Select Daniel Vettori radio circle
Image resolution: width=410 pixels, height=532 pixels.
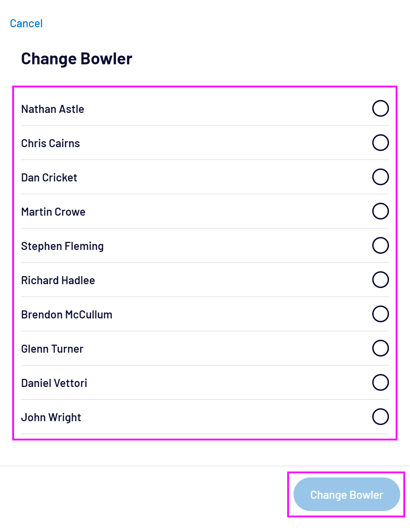click(x=380, y=382)
